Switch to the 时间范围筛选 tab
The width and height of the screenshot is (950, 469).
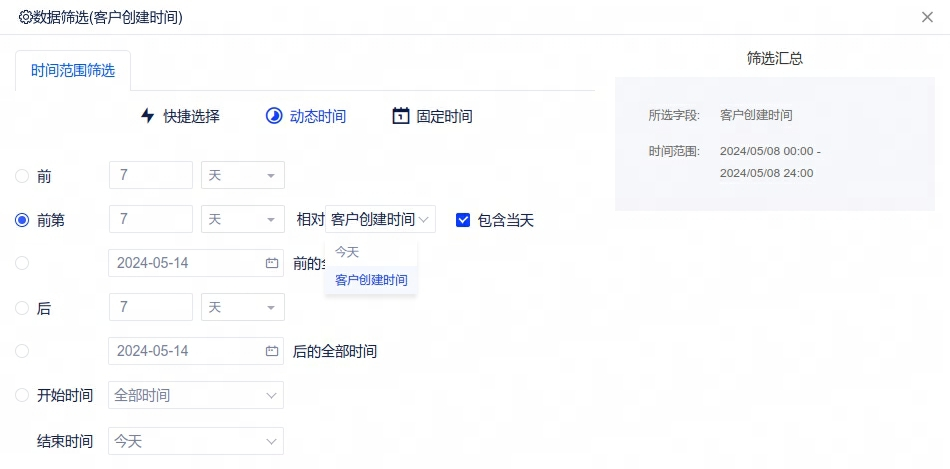(x=73, y=71)
